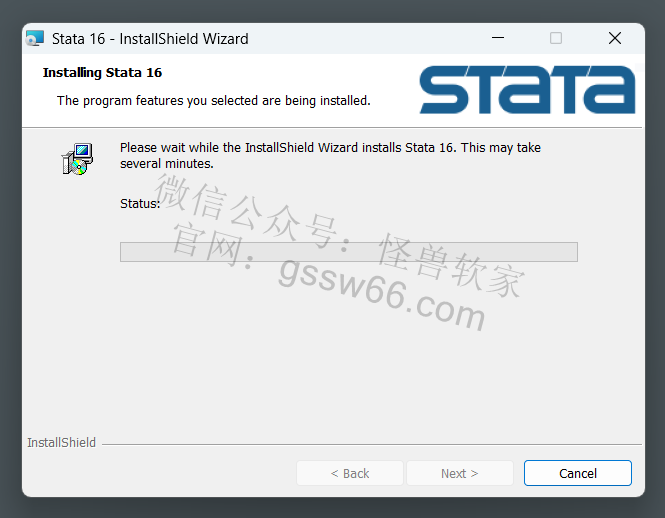Click the Chinese watermark text over progress bar
Viewport: 665px width, 518px height.
point(339,235)
